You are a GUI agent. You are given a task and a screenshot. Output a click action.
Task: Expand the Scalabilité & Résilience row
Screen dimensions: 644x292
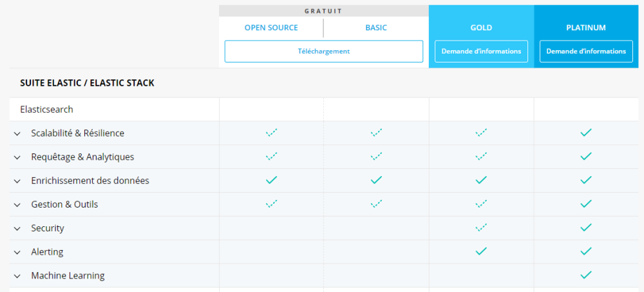click(x=17, y=133)
